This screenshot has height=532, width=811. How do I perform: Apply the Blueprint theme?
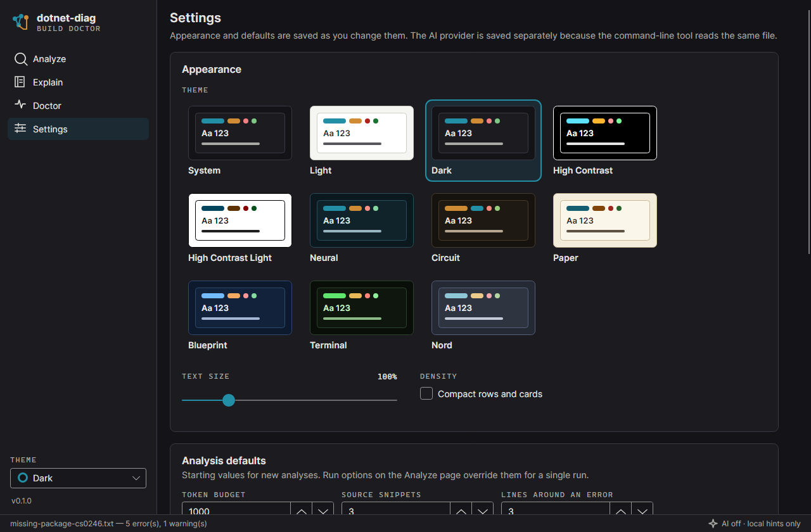tap(240, 315)
